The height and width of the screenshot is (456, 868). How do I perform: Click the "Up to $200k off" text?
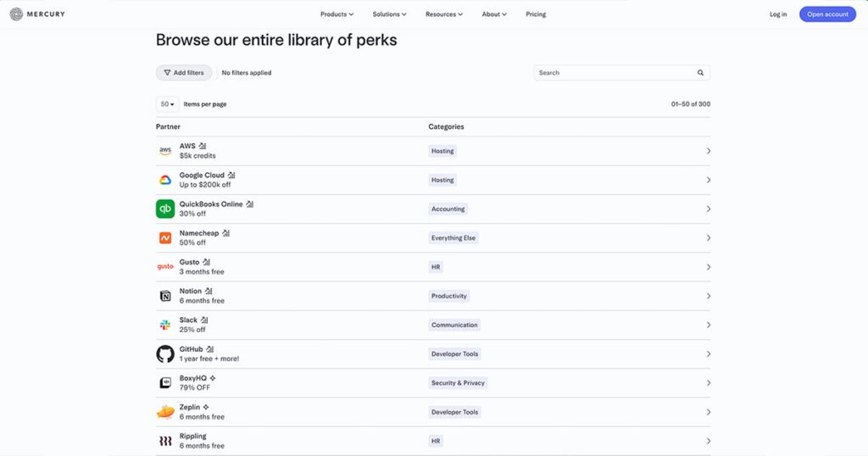205,185
